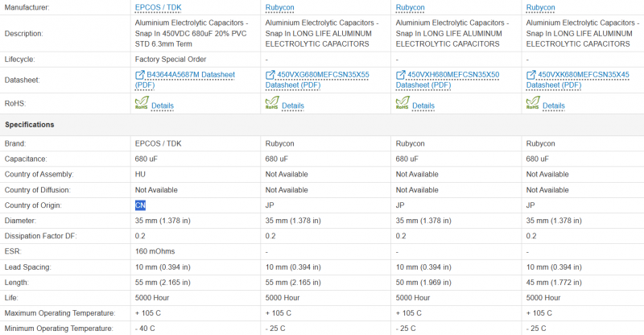This screenshot has width=644, height=335.
Task: Open the B43644A5687M Datasheet PDF link
Action: coord(190,75)
